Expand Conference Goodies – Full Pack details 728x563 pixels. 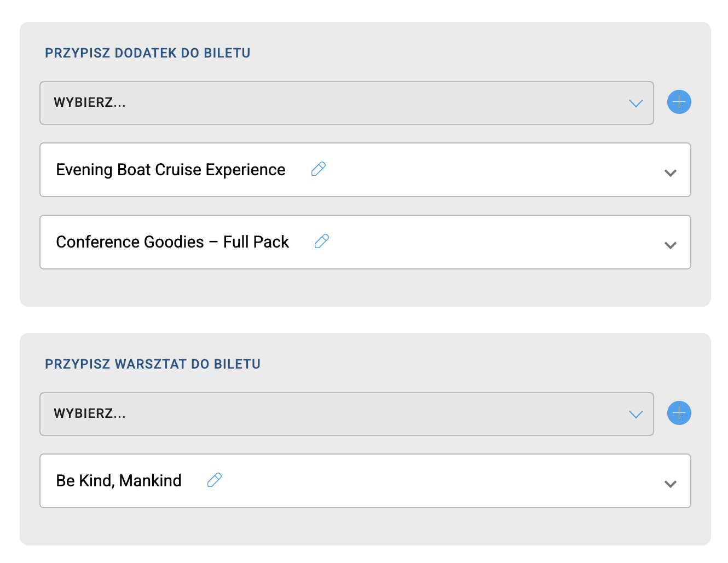coord(670,245)
